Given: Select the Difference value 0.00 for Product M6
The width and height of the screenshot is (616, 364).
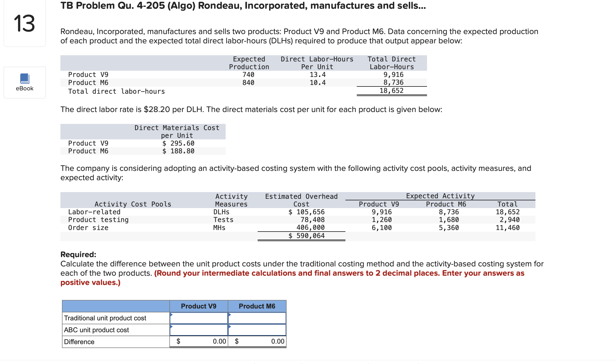Looking at the screenshot, I should click(x=277, y=341).
